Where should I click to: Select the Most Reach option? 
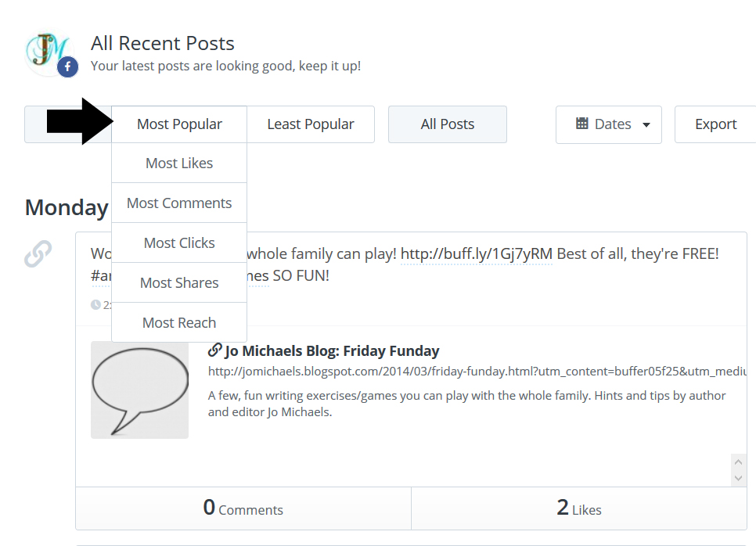pos(179,323)
